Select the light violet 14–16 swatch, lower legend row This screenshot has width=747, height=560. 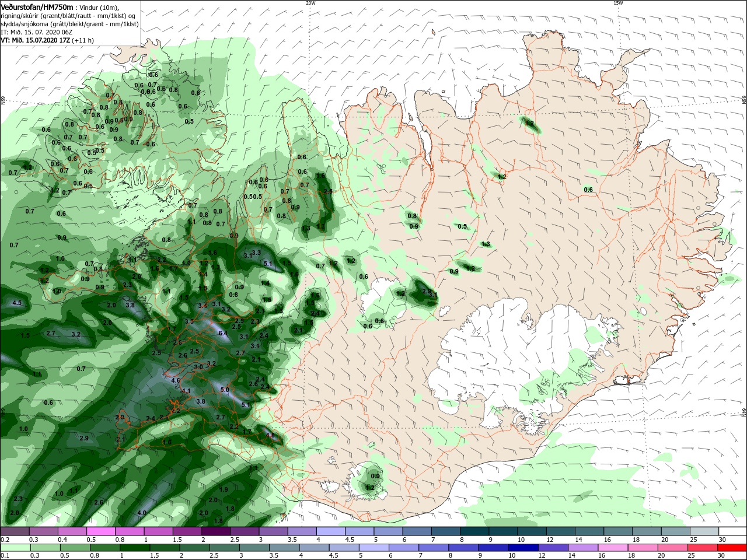pyautogui.click(x=582, y=548)
